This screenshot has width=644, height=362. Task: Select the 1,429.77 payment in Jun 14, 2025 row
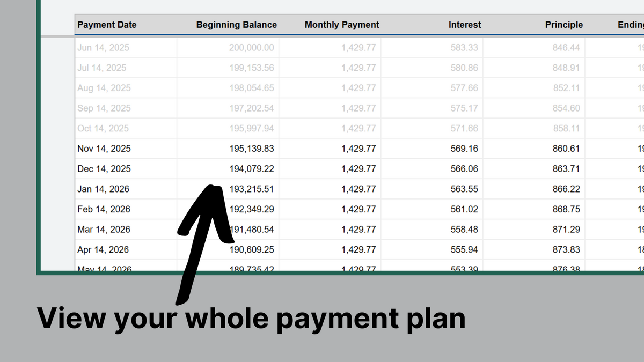(330, 48)
